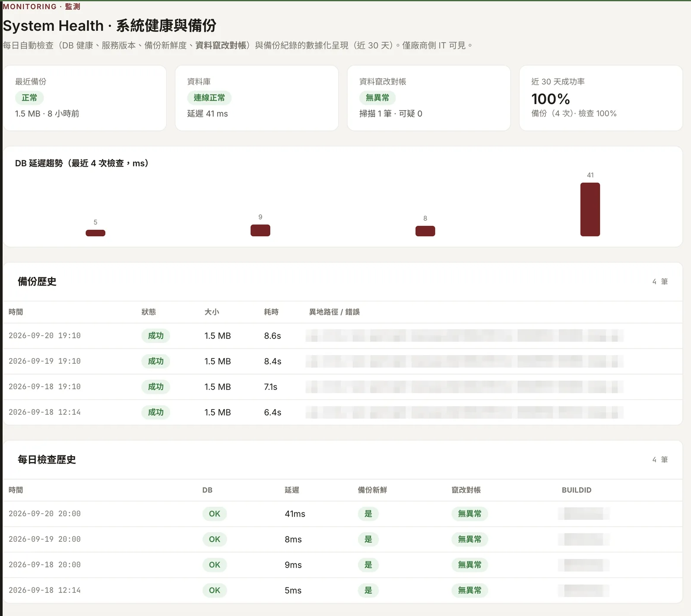Click the chart bar labeled 9
691x616 pixels.
click(x=260, y=230)
